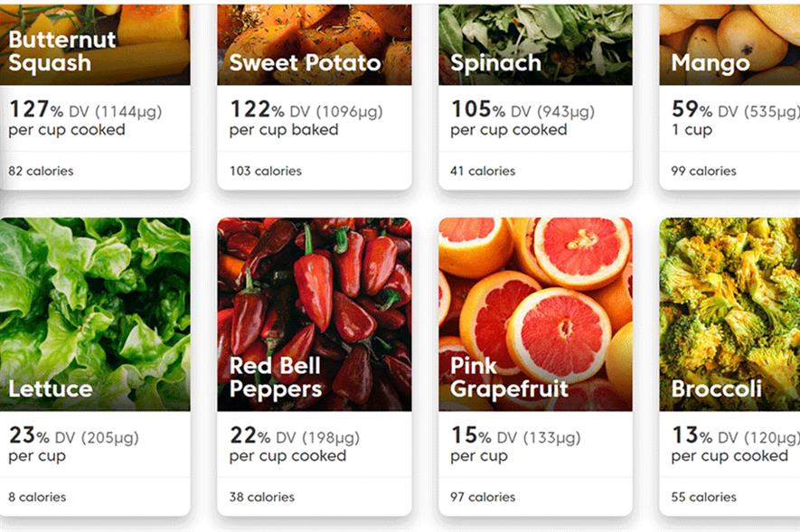Screen dimensions: 800x532
Task: Open the Mango card heading
Action: (x=710, y=62)
